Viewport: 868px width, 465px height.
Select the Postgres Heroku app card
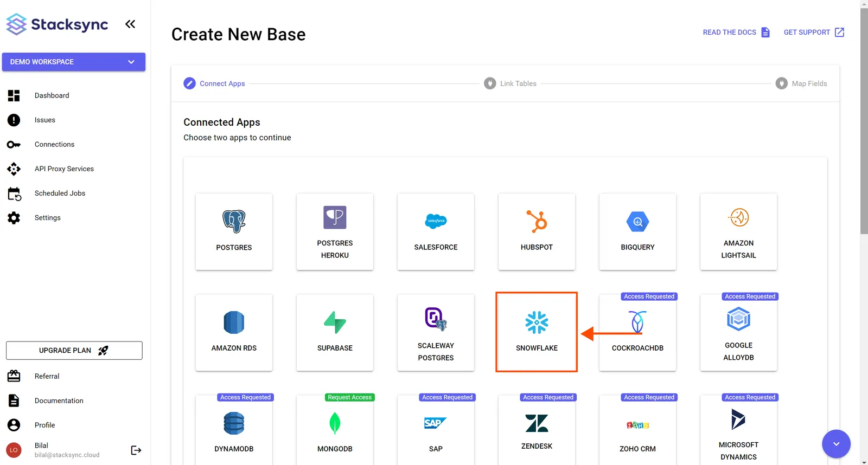[335, 232]
